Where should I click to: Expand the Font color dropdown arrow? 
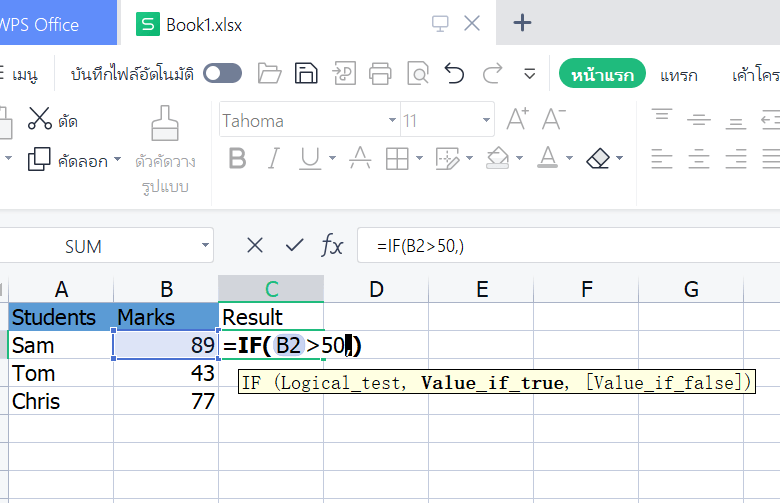click(x=569, y=158)
